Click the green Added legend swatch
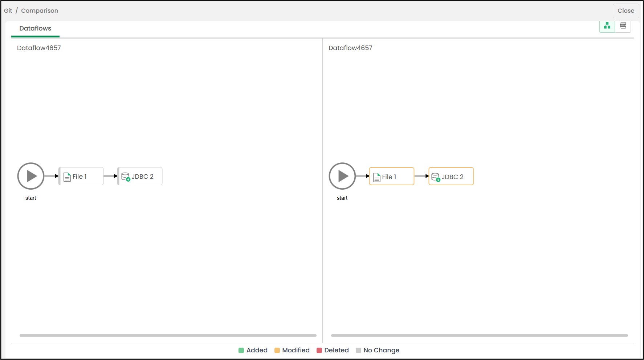The width and height of the screenshot is (644, 360). [x=241, y=350]
